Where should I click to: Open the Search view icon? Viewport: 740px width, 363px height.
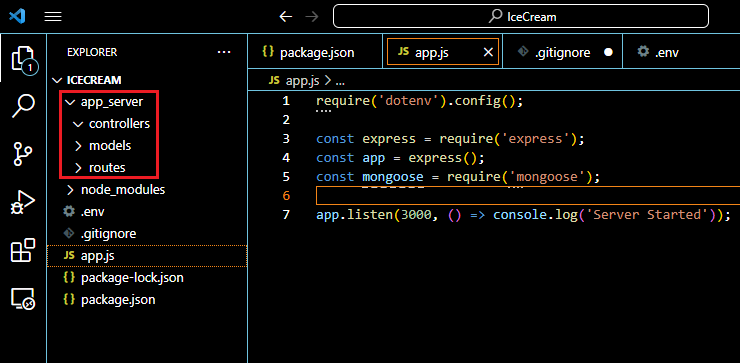click(23, 106)
